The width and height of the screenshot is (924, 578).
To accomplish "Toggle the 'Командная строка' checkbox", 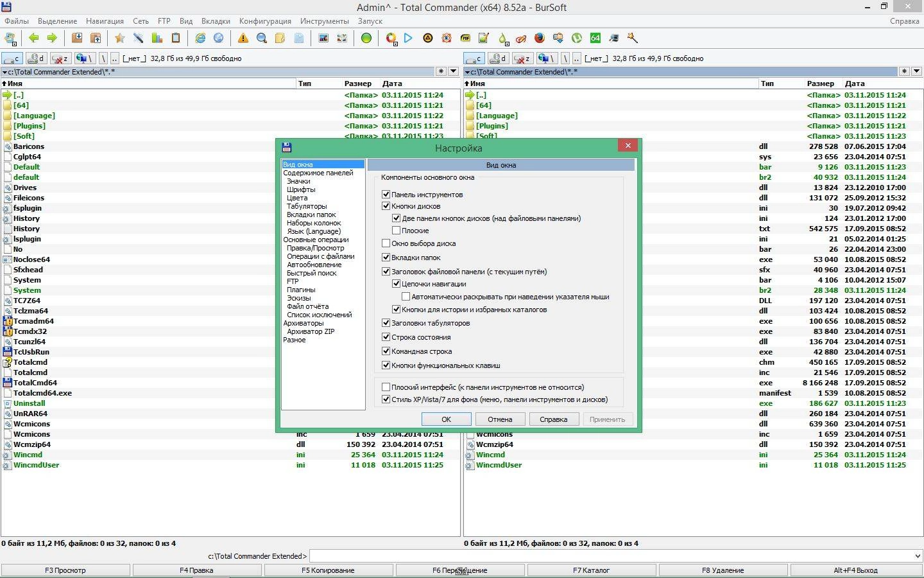I will tap(386, 351).
